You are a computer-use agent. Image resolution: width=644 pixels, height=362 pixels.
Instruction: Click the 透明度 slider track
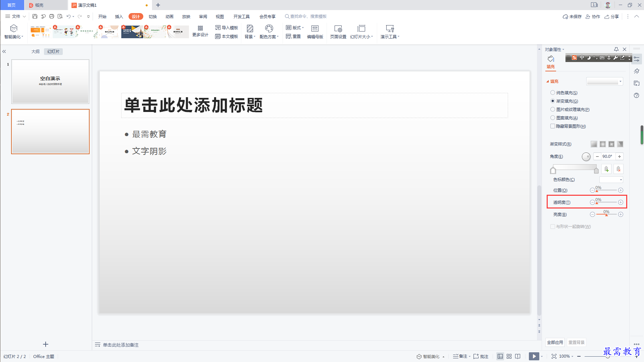point(606,202)
